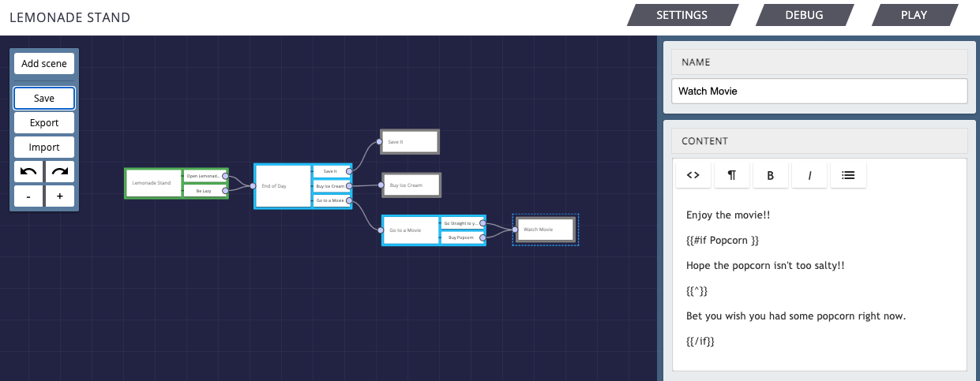Viewport: 980px width, 381px height.
Task: Click the Be Lazy choice box
Action: click(x=204, y=190)
